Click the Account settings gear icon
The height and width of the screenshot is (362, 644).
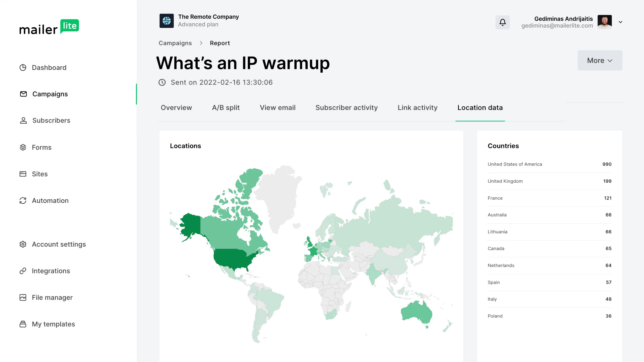pos(23,244)
